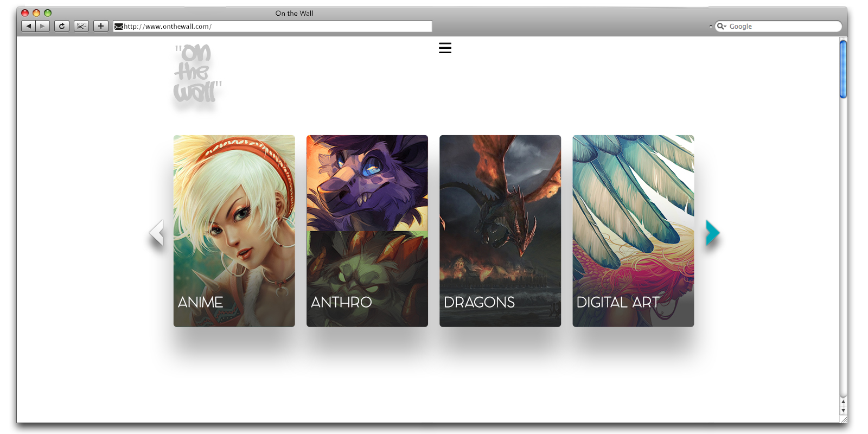868x434 pixels.
Task: Reload the page with refresh button
Action: click(x=62, y=26)
